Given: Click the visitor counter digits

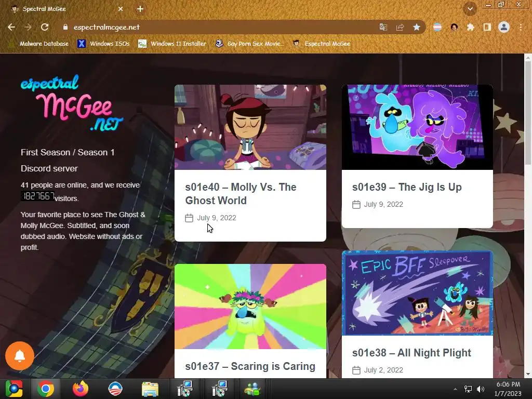Looking at the screenshot, I should tap(37, 196).
